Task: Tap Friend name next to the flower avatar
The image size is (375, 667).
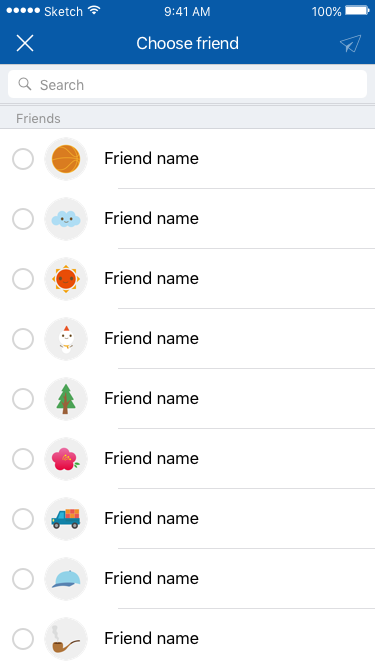Action: point(151,459)
